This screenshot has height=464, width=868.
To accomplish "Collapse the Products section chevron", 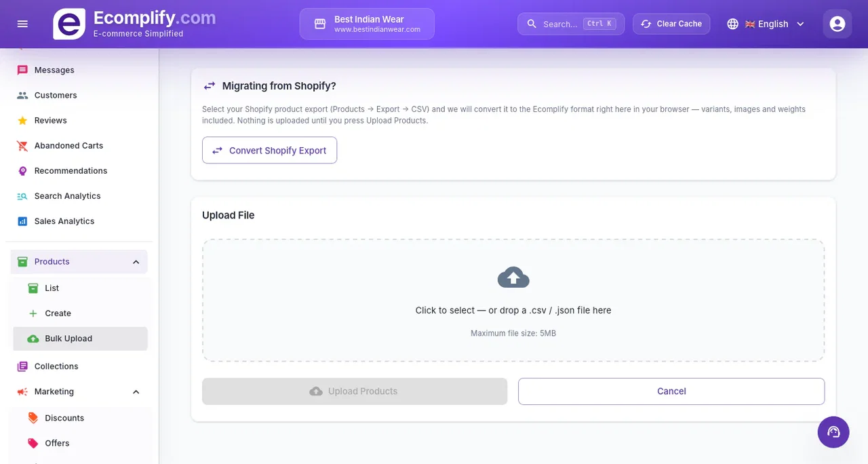I will tap(136, 262).
